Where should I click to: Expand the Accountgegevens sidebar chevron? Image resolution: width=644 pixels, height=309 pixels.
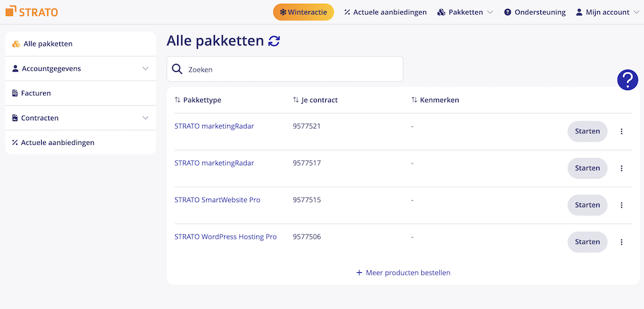pyautogui.click(x=146, y=68)
